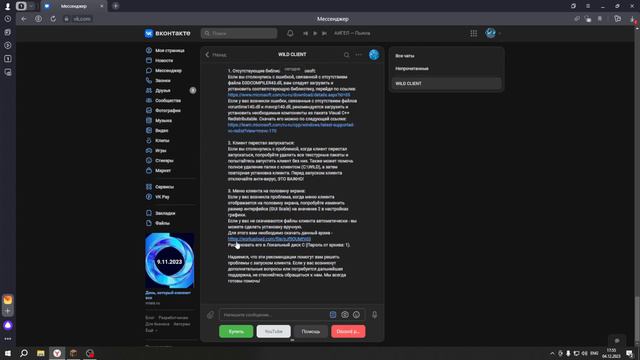Search within the WILD CLIENT chat
This screenshot has width=640, height=360.
tap(347, 55)
